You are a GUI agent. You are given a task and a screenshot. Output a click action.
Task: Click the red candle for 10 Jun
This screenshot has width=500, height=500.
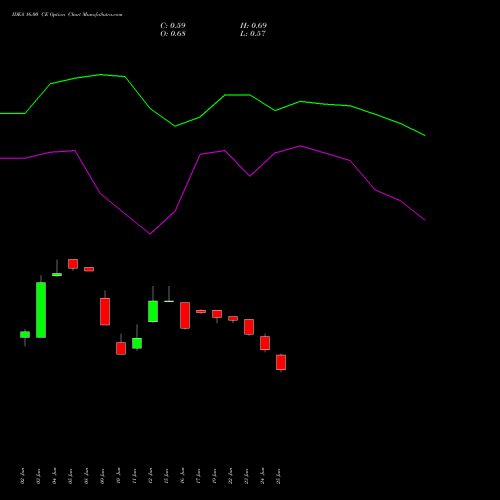click(121, 348)
